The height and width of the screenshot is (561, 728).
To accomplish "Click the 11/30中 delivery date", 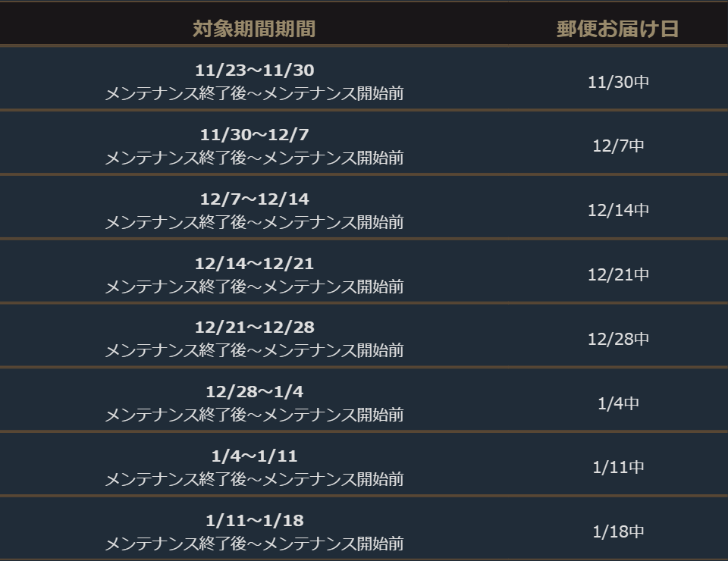I will [x=618, y=82].
